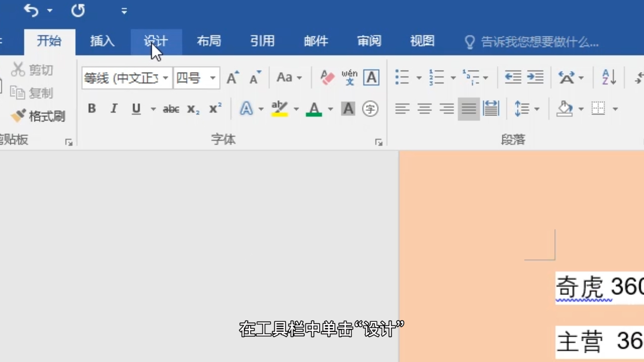The height and width of the screenshot is (362, 644).
Task: Open the Undo history dropdown arrow
Action: (50, 11)
